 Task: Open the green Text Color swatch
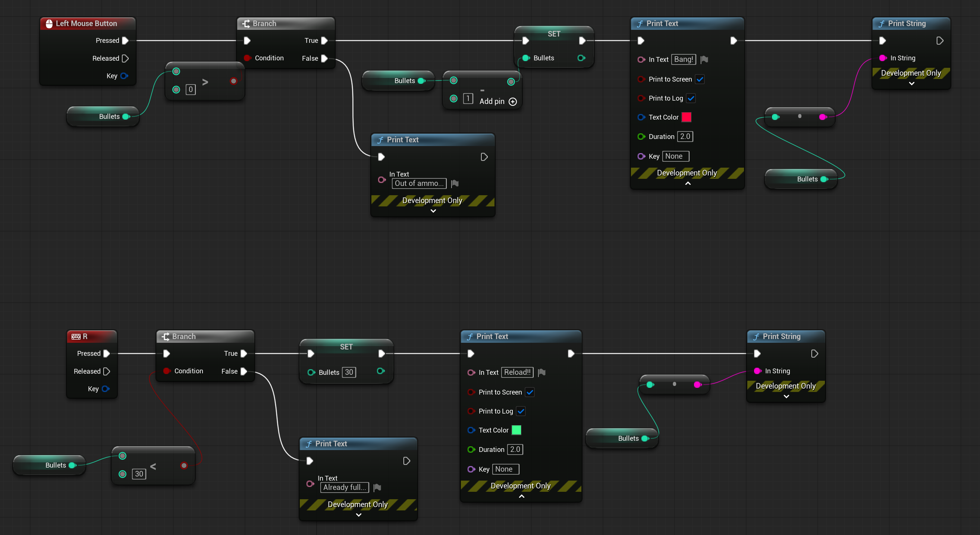click(516, 430)
